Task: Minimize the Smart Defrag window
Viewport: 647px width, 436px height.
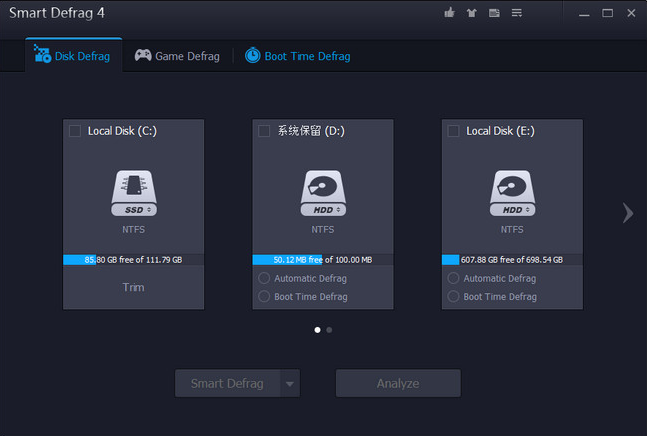Action: (x=584, y=14)
